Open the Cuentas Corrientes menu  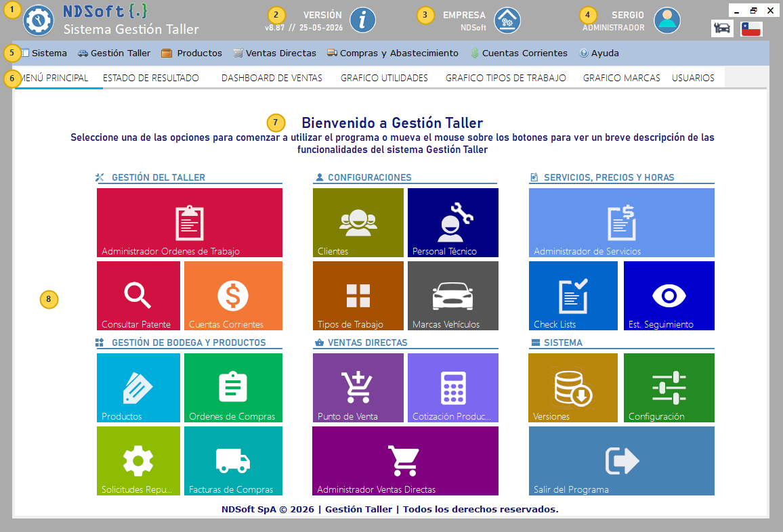[520, 53]
